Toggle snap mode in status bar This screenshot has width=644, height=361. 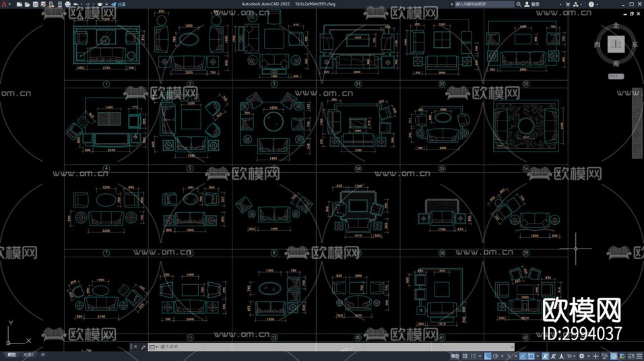pyautogui.click(x=473, y=356)
